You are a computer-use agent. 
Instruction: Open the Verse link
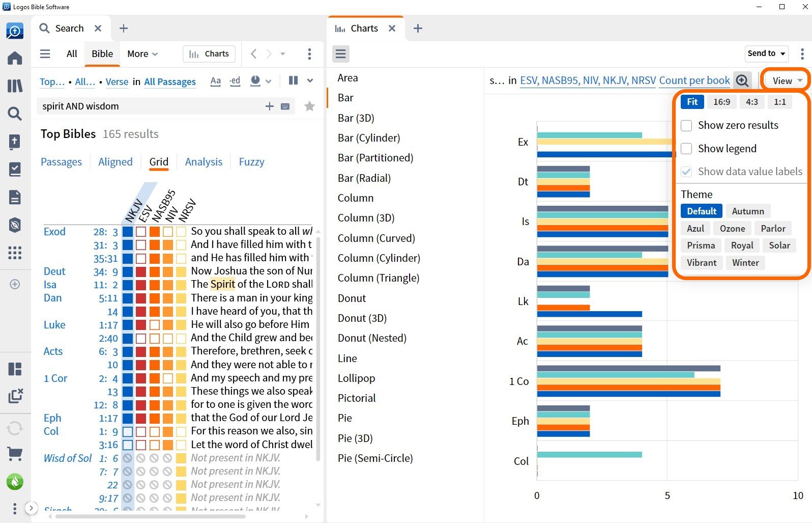(x=117, y=81)
